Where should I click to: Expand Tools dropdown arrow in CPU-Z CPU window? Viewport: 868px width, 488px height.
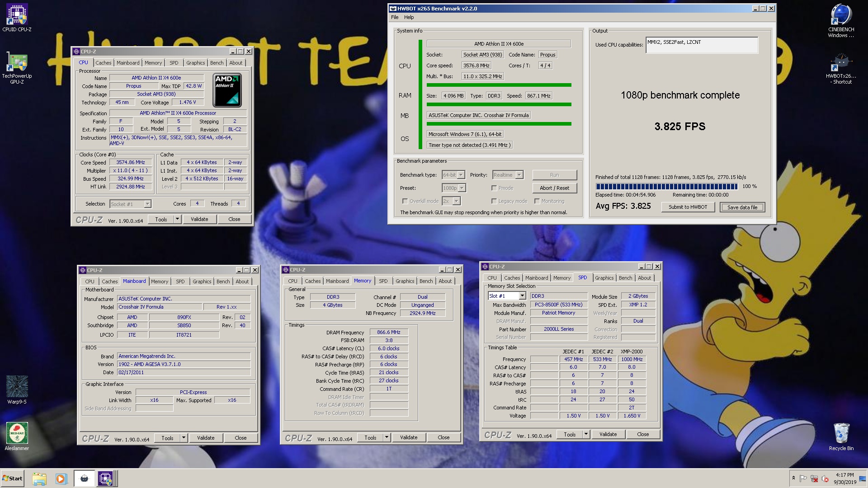177,219
